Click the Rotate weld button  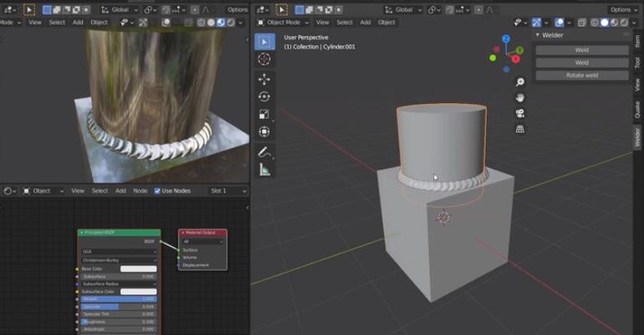582,75
